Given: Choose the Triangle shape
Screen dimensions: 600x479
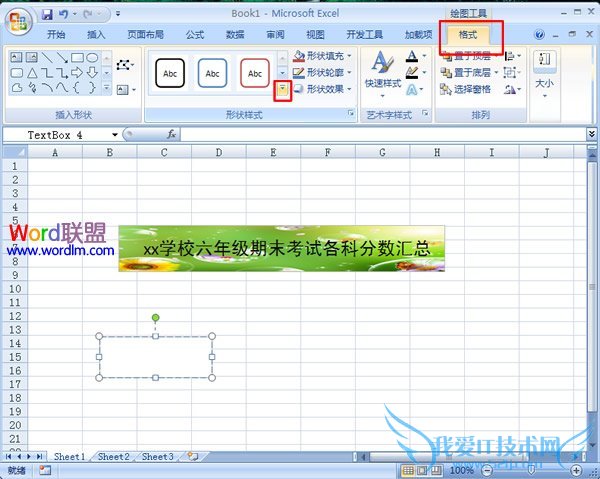Looking at the screenshot, I should pyautogui.click(x=32, y=73).
